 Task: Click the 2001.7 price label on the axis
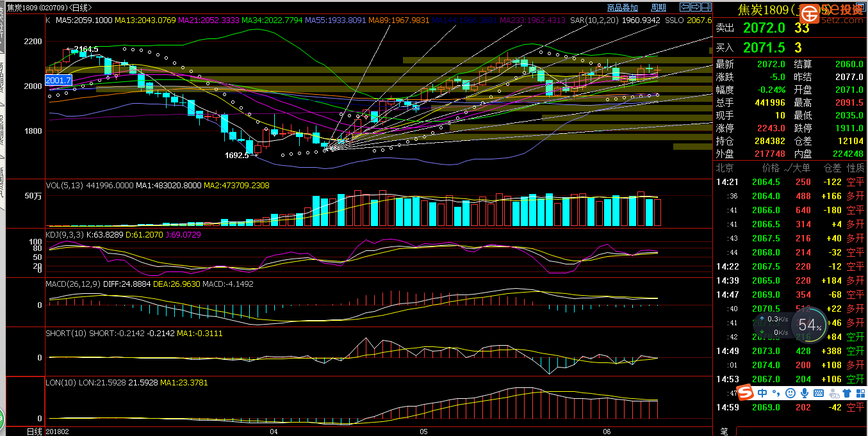point(58,81)
